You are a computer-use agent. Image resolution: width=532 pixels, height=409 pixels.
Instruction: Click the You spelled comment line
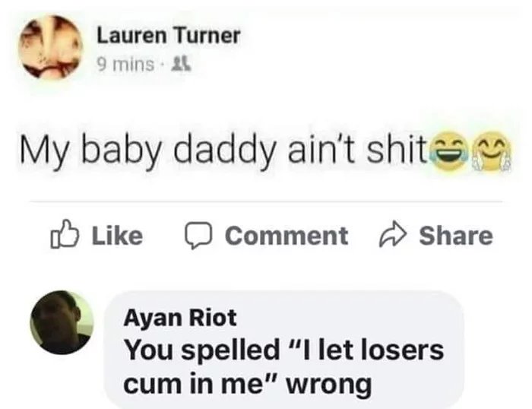[x=284, y=350]
